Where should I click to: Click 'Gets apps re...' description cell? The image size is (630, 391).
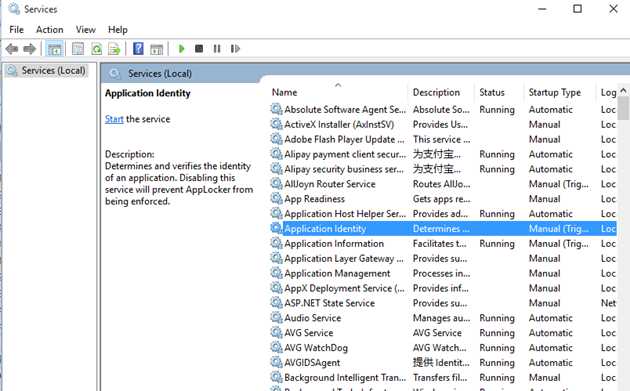441,199
